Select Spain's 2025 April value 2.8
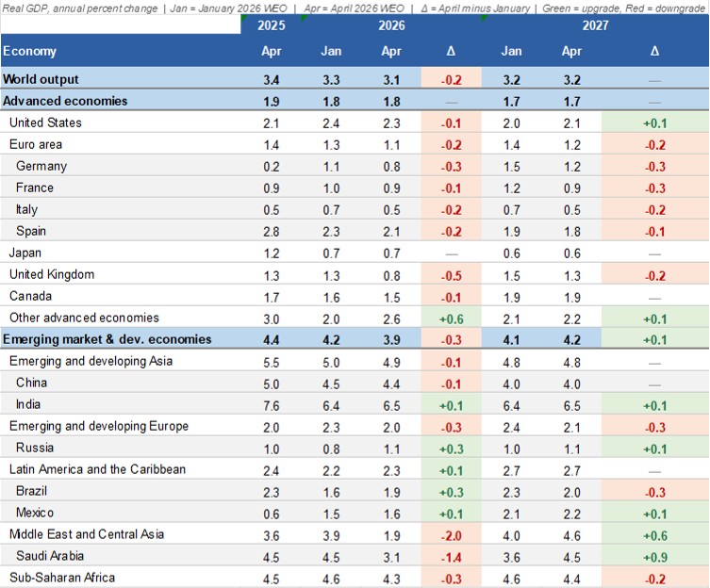Image resolution: width=710 pixels, height=588 pixels. click(271, 231)
